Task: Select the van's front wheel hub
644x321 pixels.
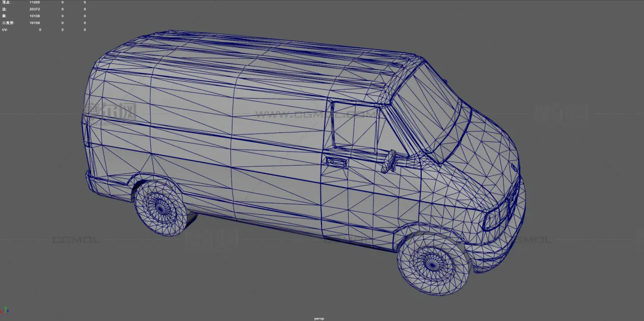Action: 431,262
